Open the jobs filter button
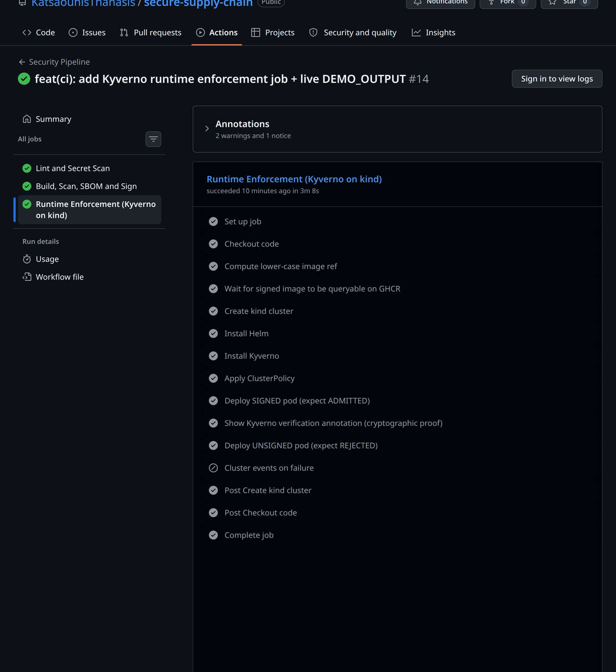Viewport: 616px width, 672px height. (153, 139)
